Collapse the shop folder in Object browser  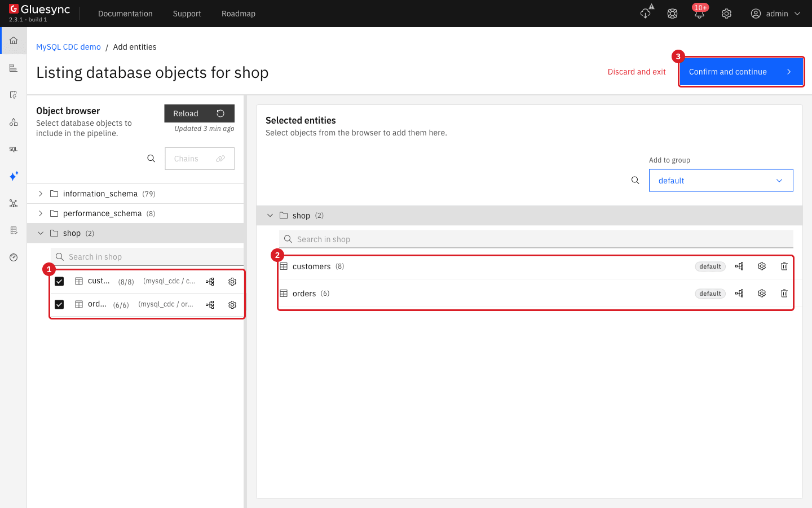(x=41, y=233)
